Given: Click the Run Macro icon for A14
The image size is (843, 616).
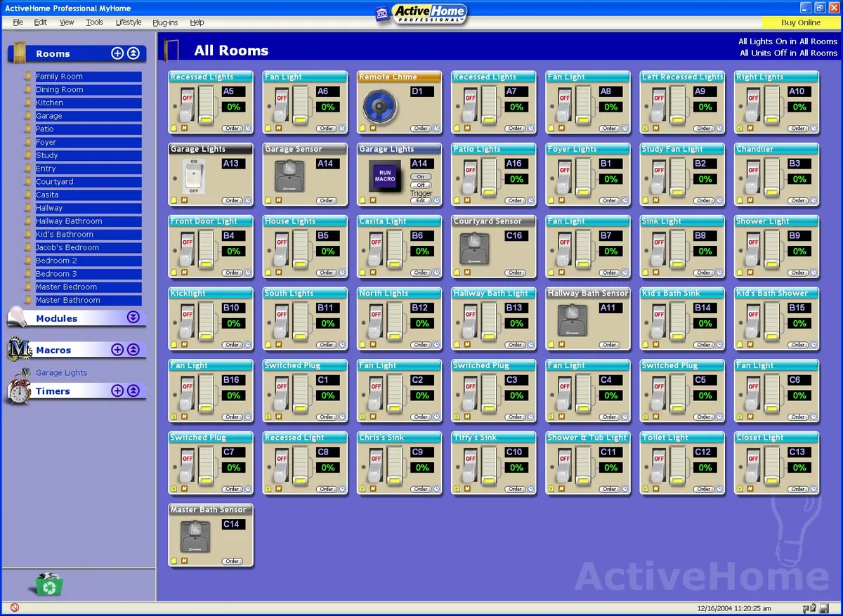Looking at the screenshot, I should click(384, 176).
